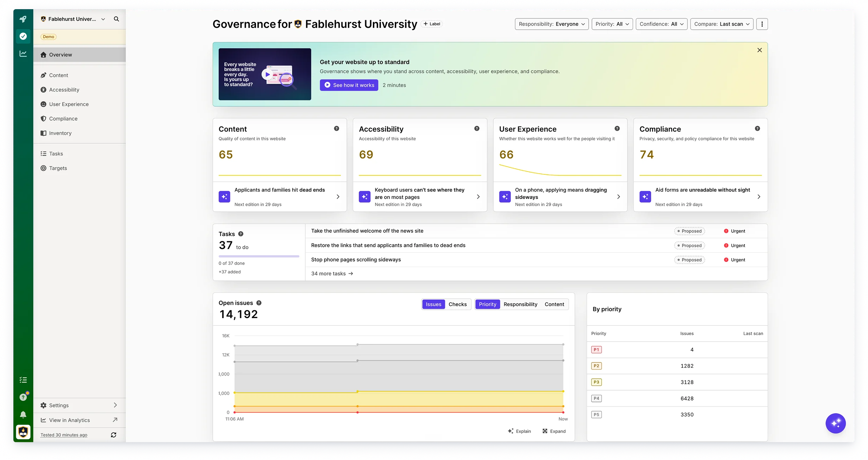Click Explain below the chart
868x460 pixels.
(x=519, y=431)
